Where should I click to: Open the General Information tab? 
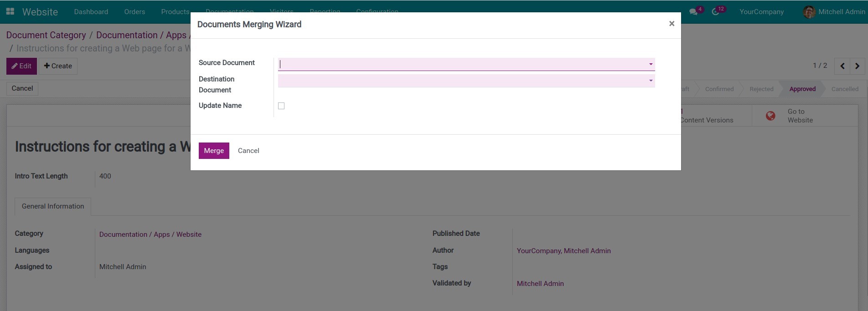53,206
